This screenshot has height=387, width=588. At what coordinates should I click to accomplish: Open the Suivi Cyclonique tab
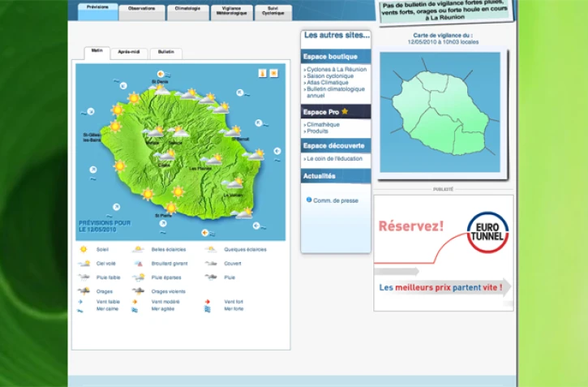[273, 11]
